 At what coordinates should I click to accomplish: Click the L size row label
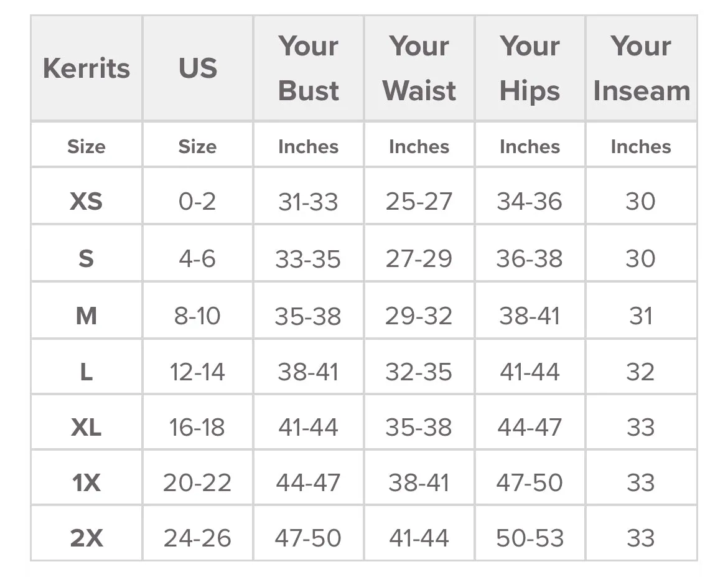(x=86, y=372)
